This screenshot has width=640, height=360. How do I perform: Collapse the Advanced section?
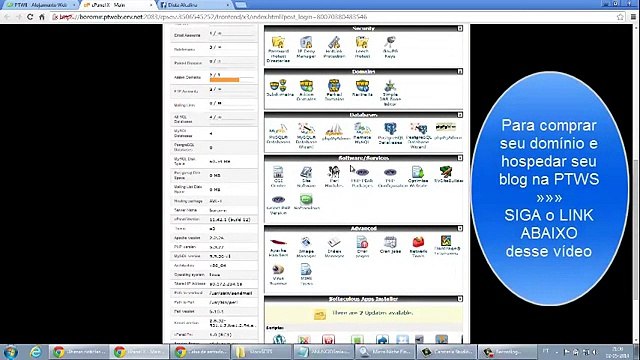pos(460,229)
